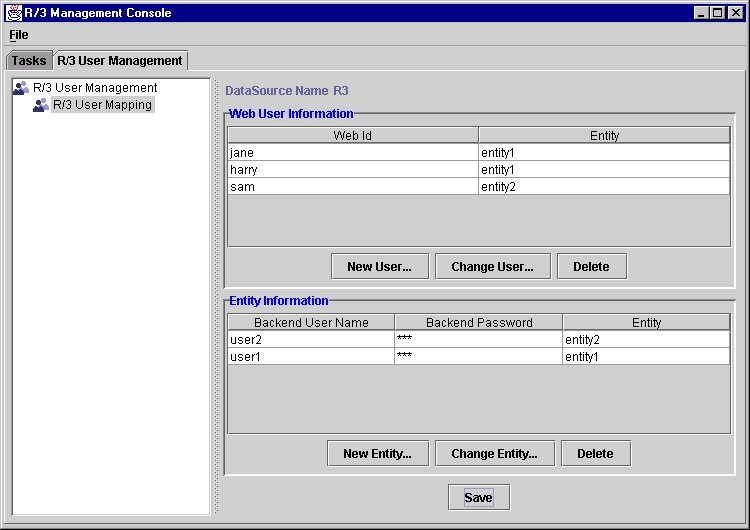750x530 pixels.
Task: Select the harry web id cell
Action: 353,169
